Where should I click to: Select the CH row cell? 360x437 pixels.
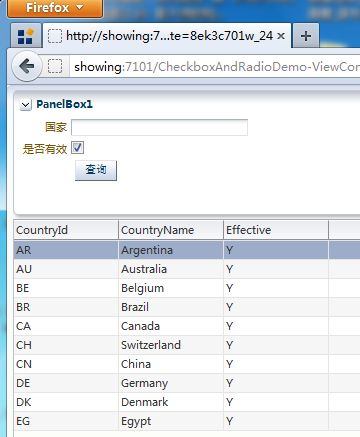point(66,345)
